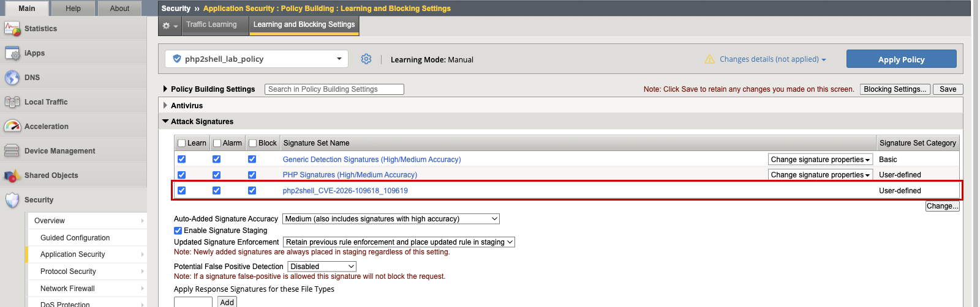Switch to the About tab
This screenshot has height=307, width=980.
pos(119,9)
